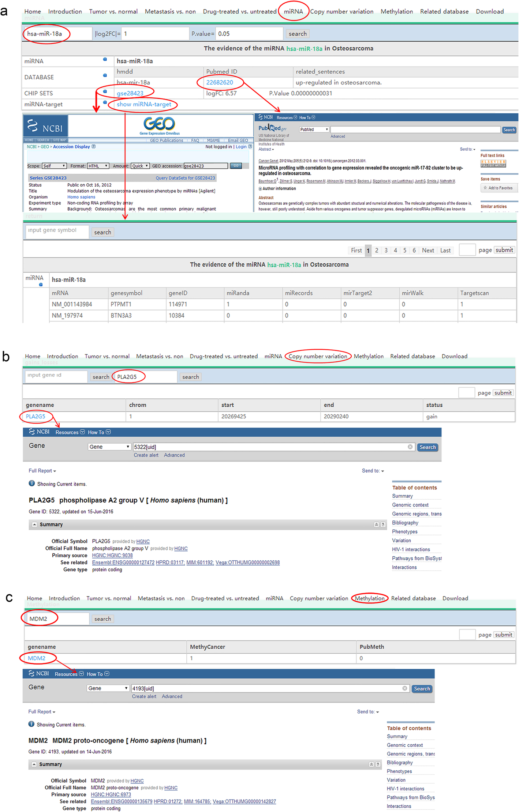
Task: Expand Send to menu on MDM2 page
Action: click(368, 711)
